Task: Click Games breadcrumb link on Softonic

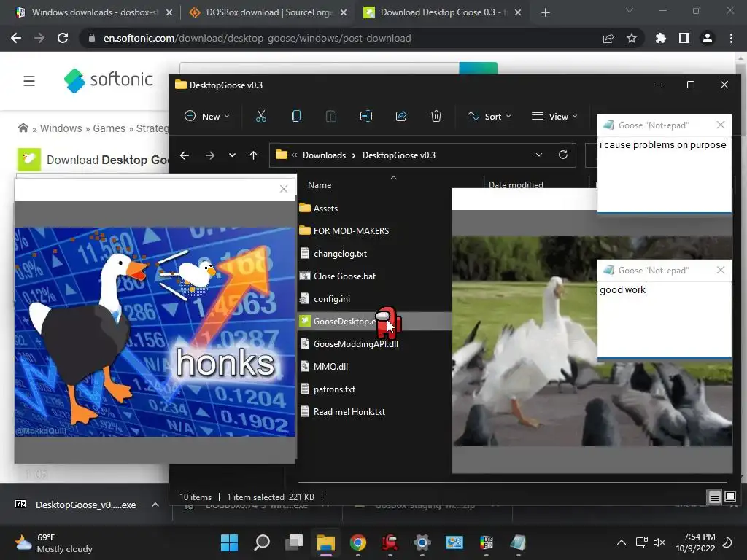Action: tap(109, 128)
